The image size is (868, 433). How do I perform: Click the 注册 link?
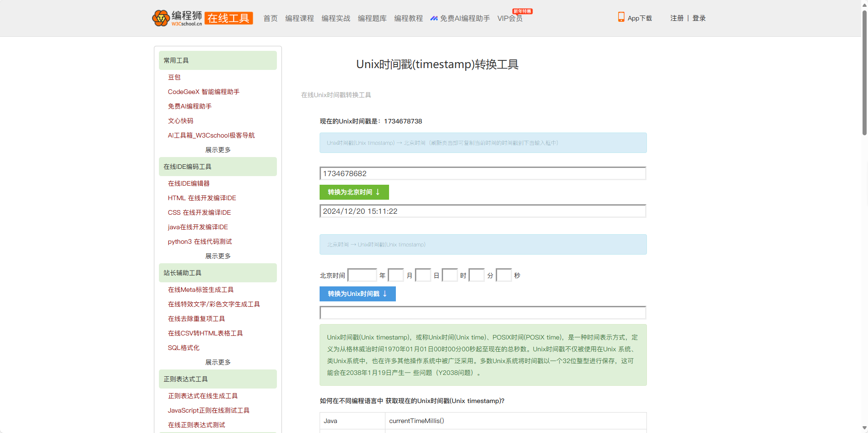click(x=677, y=18)
